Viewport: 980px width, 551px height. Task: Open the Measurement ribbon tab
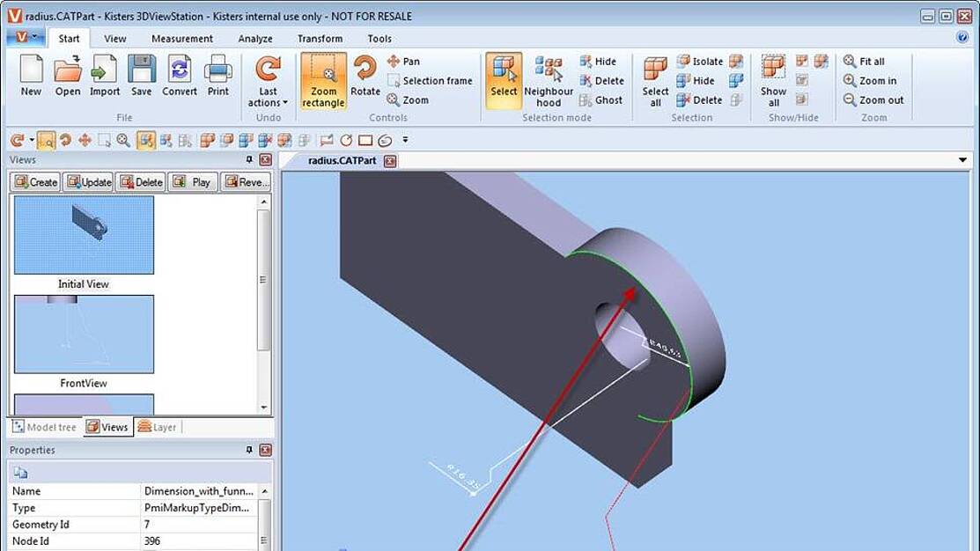tap(182, 38)
